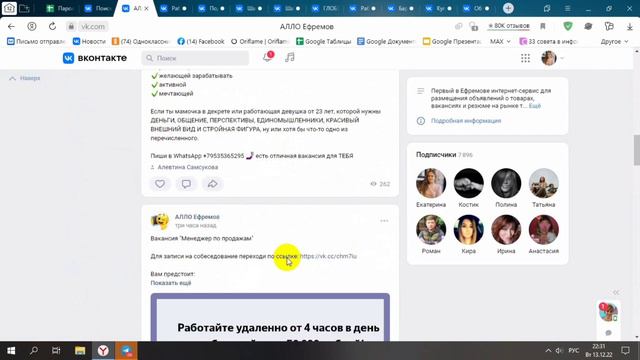Open the taskbar search magnifier
The image size is (640, 360).
click(34, 351)
